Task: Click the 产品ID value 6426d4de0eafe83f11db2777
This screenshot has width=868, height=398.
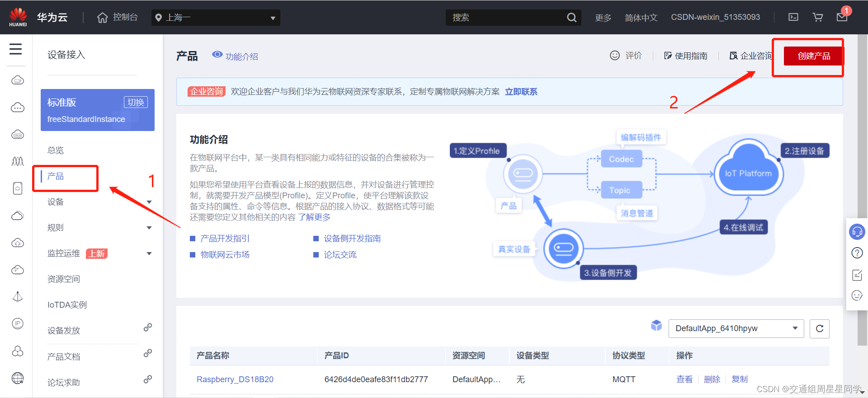Action: click(x=376, y=379)
